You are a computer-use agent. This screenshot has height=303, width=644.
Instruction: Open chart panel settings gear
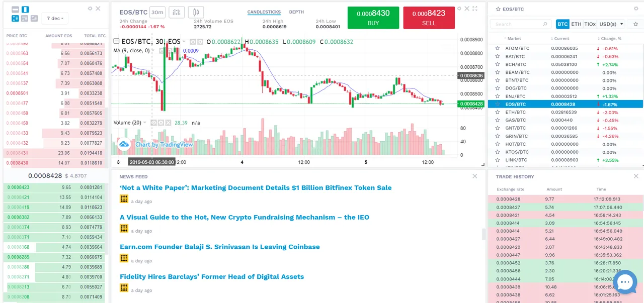pyautogui.click(x=459, y=9)
